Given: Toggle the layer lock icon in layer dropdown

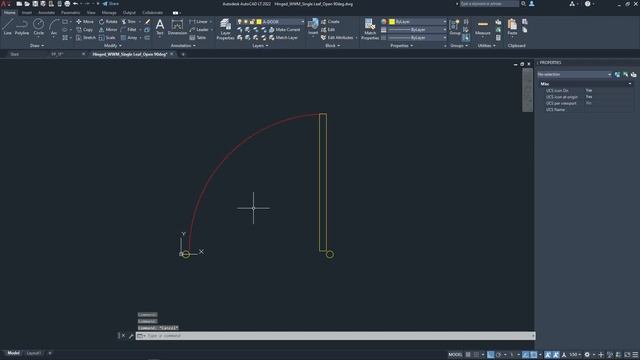Looking at the screenshot, I should click(252, 21).
